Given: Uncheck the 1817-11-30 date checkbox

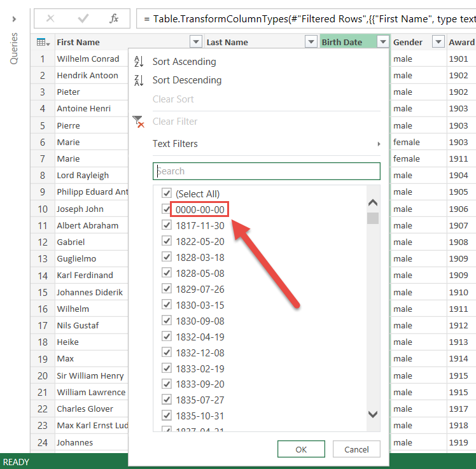Looking at the screenshot, I should click(x=167, y=225).
